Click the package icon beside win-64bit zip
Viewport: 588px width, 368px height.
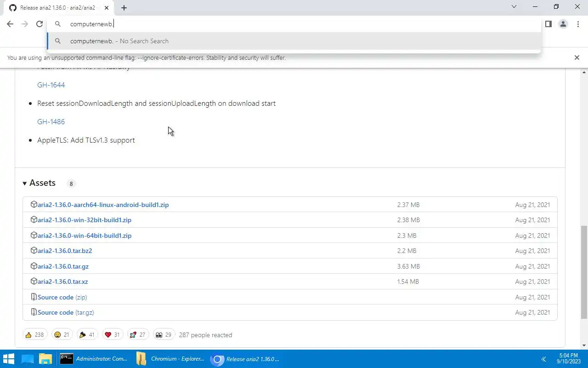pos(34,235)
